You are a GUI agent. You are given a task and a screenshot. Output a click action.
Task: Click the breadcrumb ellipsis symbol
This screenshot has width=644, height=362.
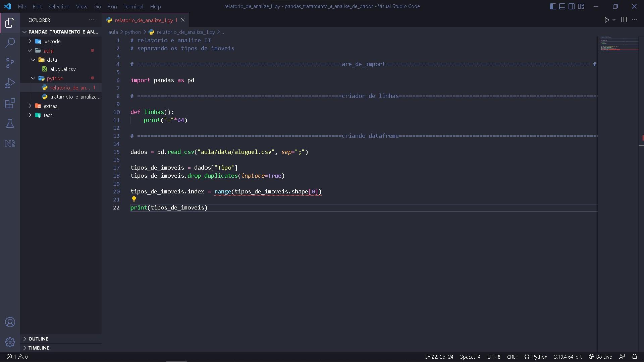pos(223,32)
